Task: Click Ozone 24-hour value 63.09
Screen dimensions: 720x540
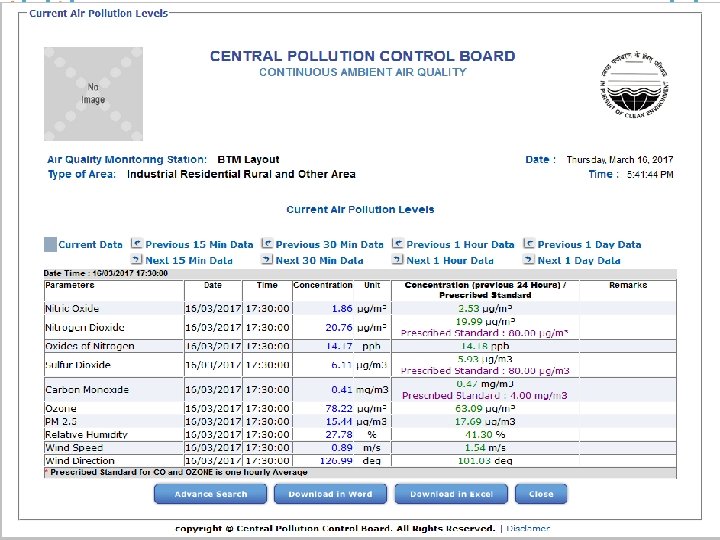Action: (x=468, y=409)
